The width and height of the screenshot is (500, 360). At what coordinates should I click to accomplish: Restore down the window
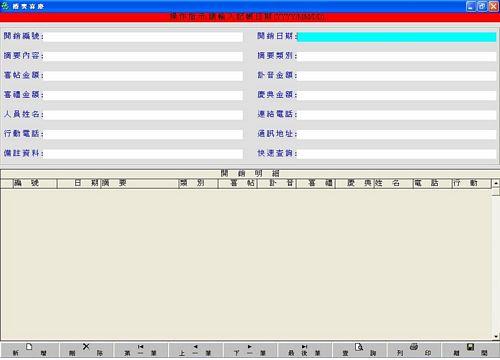click(482, 6)
